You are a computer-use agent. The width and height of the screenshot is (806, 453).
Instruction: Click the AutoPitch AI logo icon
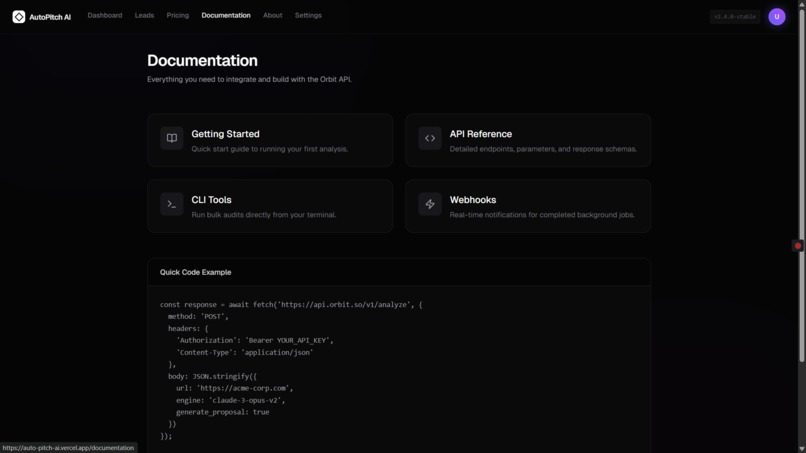[19, 17]
